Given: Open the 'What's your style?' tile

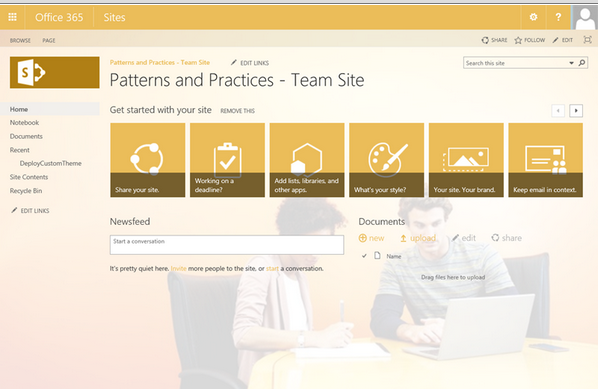Looking at the screenshot, I should click(386, 160).
